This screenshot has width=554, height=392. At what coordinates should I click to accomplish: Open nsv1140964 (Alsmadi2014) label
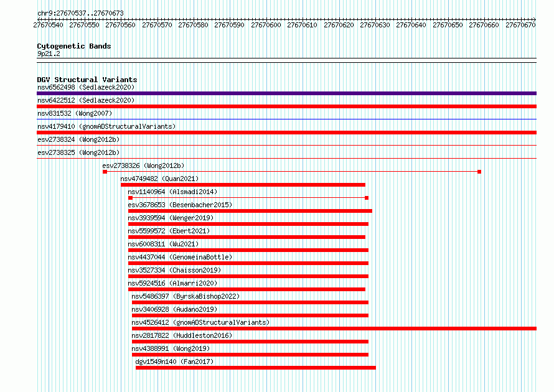(x=172, y=192)
